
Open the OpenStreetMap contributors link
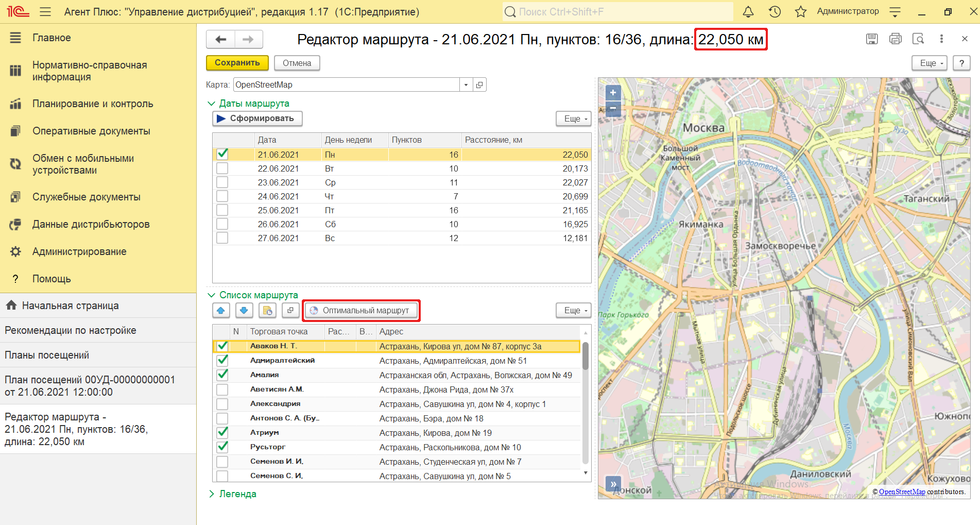click(902, 492)
